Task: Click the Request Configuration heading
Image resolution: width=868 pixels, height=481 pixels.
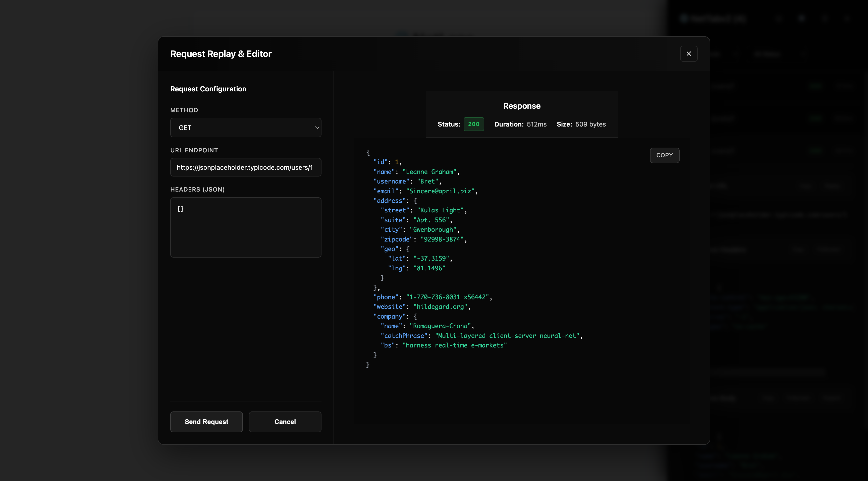Action: 208,89
